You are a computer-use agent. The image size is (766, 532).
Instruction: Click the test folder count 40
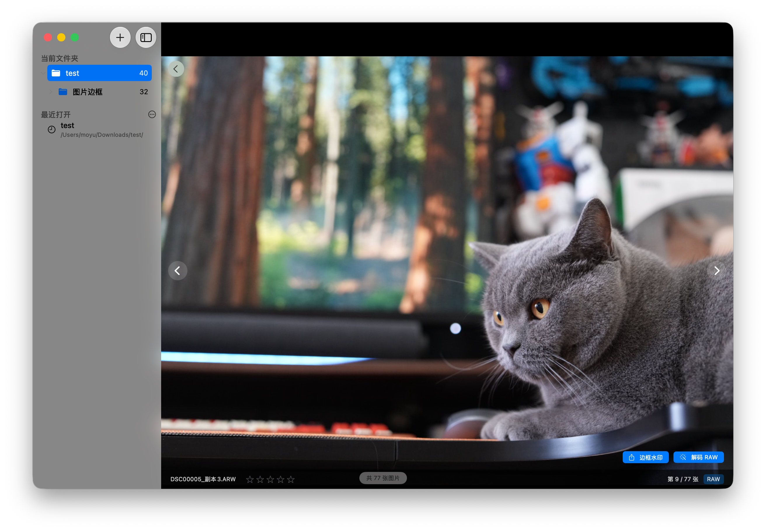[x=143, y=73]
